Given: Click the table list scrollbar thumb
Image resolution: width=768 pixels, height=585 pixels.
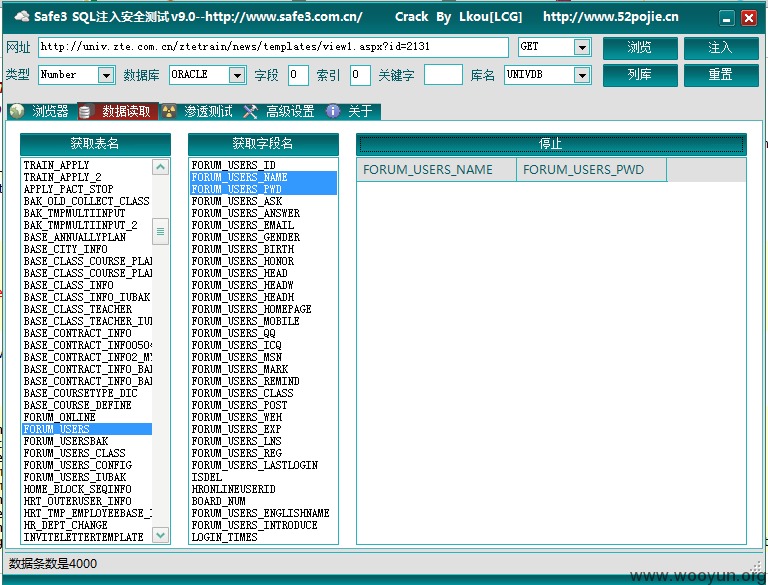Looking at the screenshot, I should [161, 231].
